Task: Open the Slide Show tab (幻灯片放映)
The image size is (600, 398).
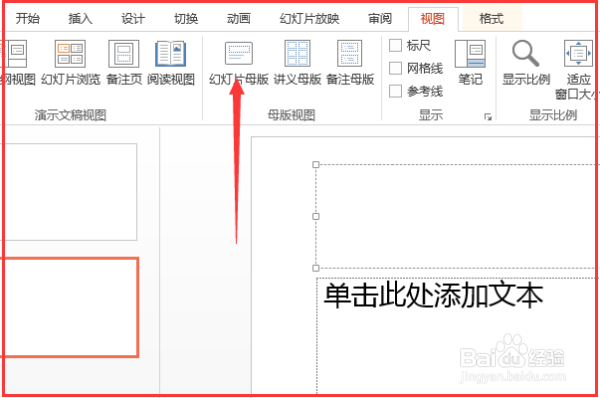Action: (x=309, y=18)
